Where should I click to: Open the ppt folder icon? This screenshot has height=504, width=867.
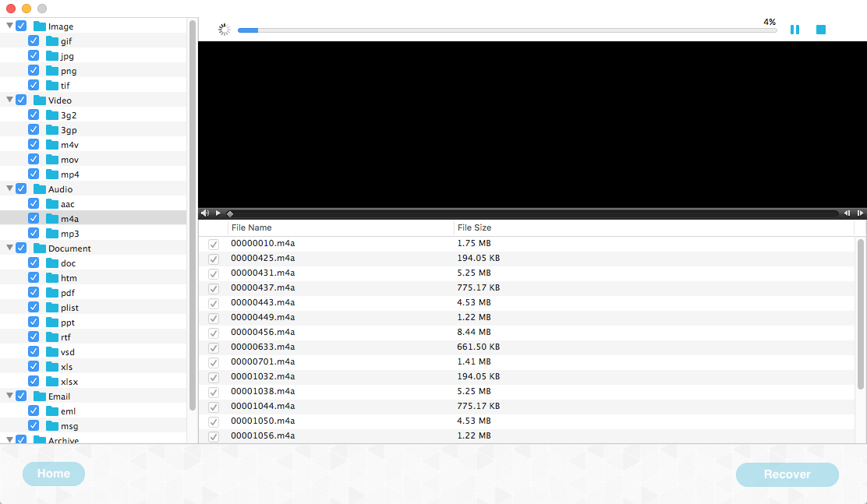tap(52, 322)
